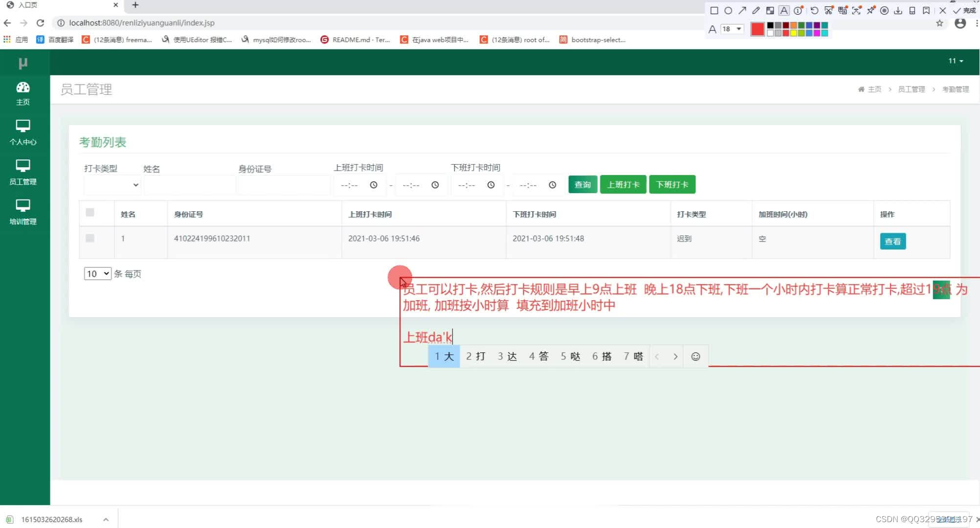Viewport: 980px width, 528px height.
Task: Show next IME candidate page
Action: coord(675,357)
